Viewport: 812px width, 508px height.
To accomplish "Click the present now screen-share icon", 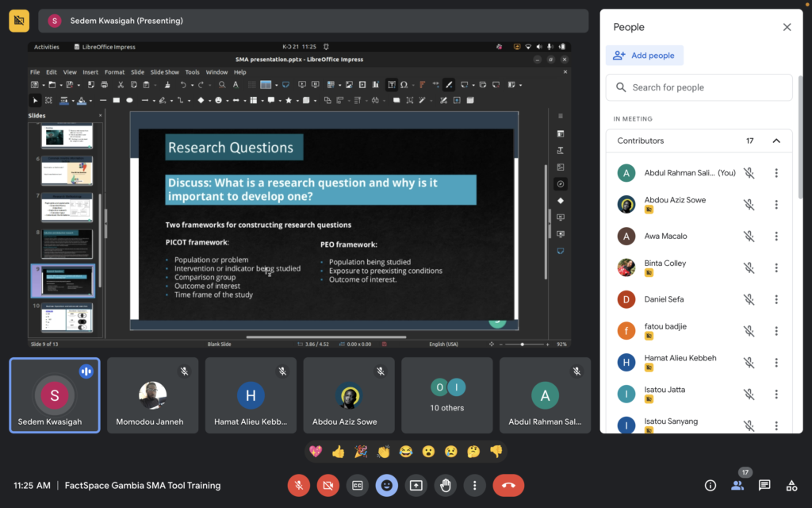I will coord(416,486).
